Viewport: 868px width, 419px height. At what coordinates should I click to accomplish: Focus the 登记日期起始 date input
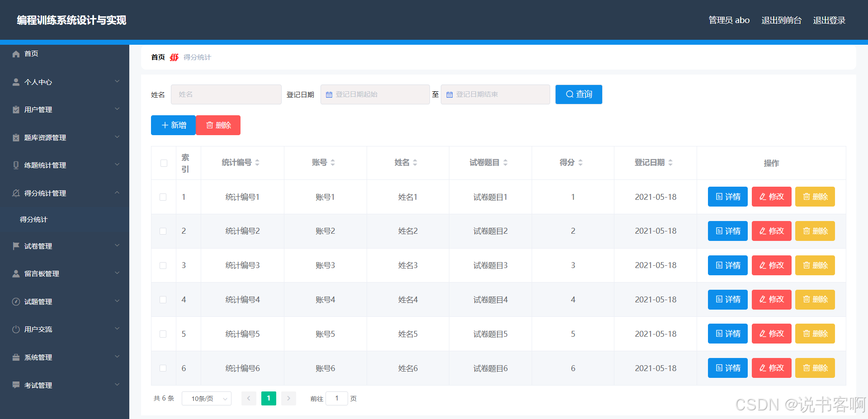375,94
